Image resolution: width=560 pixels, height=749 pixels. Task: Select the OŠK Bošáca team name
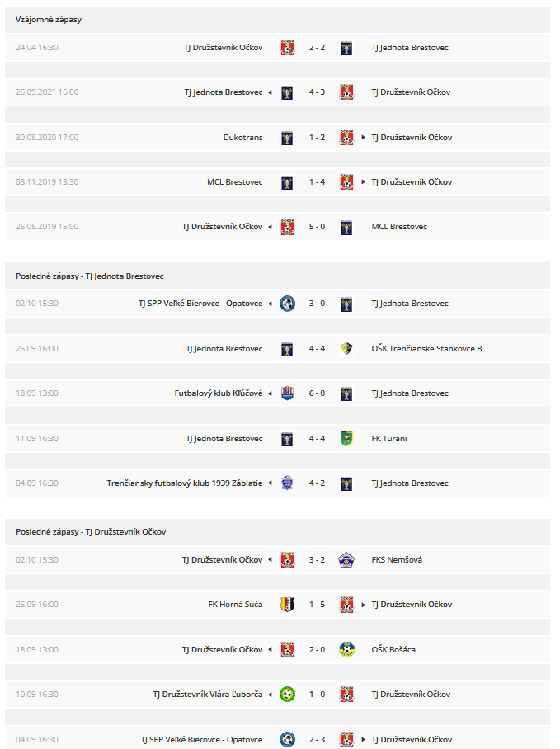393,649
